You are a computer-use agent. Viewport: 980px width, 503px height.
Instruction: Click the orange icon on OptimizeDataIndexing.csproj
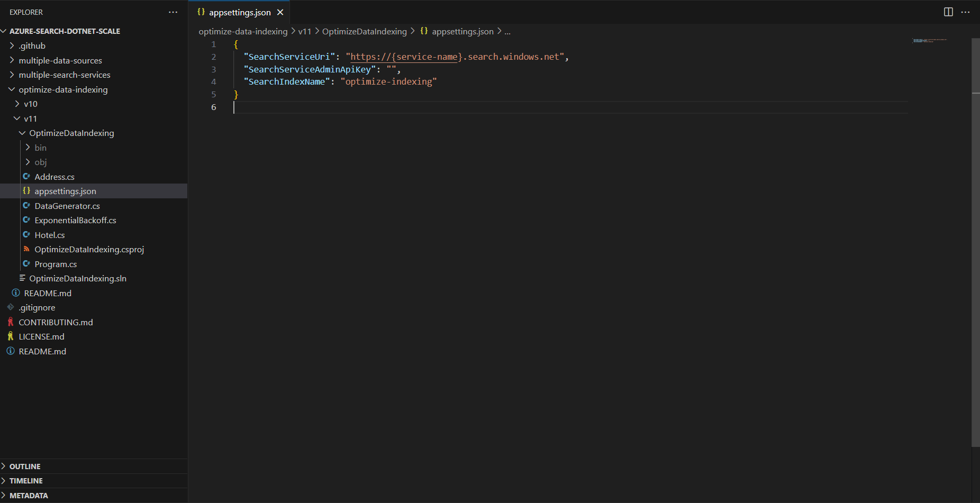pyautogui.click(x=27, y=249)
